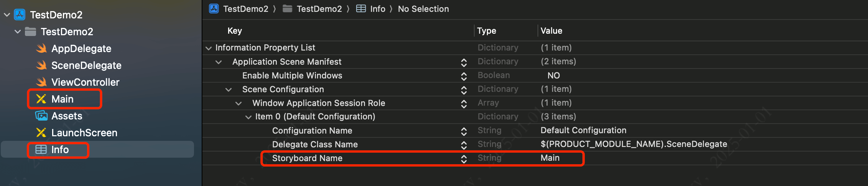
Task: Open the Storyboard Name key stepper
Action: tap(464, 158)
